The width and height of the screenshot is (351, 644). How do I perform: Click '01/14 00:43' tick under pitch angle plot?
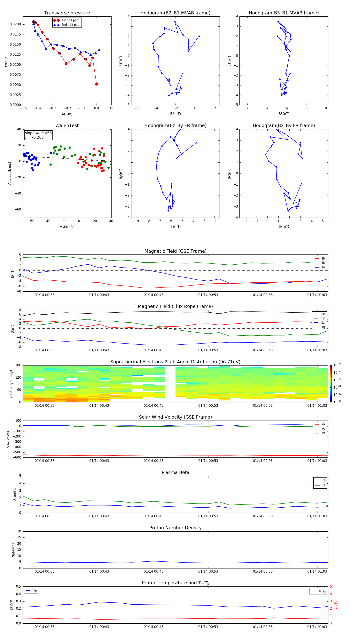99,406
